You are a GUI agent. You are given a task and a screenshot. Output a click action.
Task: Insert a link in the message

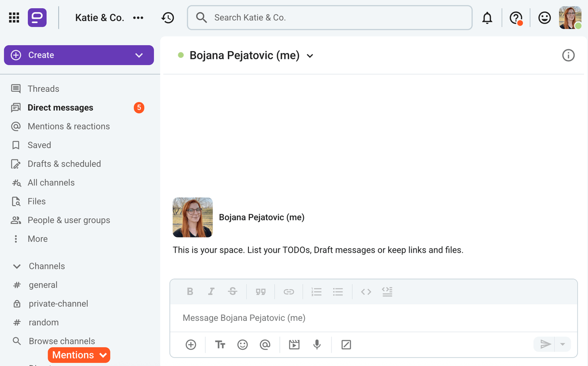289,292
